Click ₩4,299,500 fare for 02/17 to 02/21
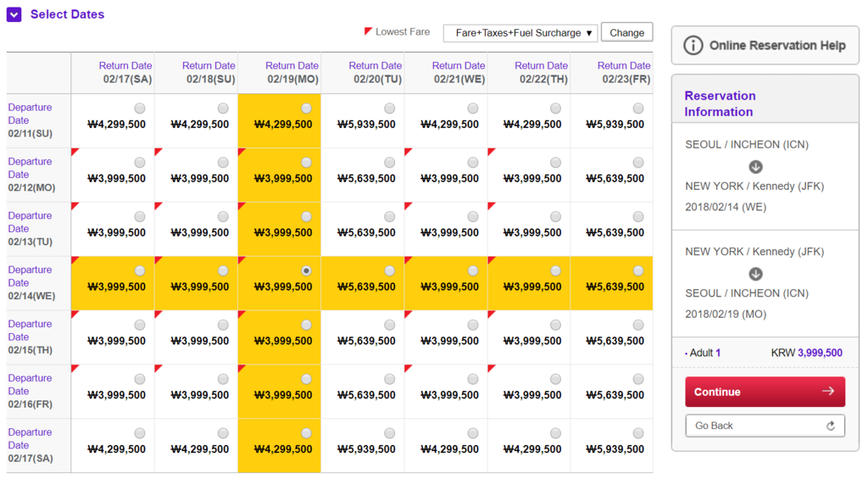This screenshot has height=479, width=868. coord(449,449)
